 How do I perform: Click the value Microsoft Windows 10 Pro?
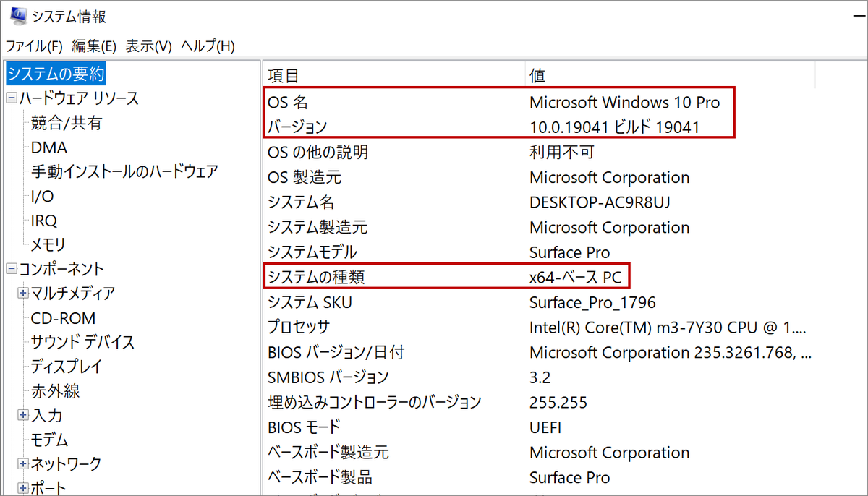click(625, 102)
